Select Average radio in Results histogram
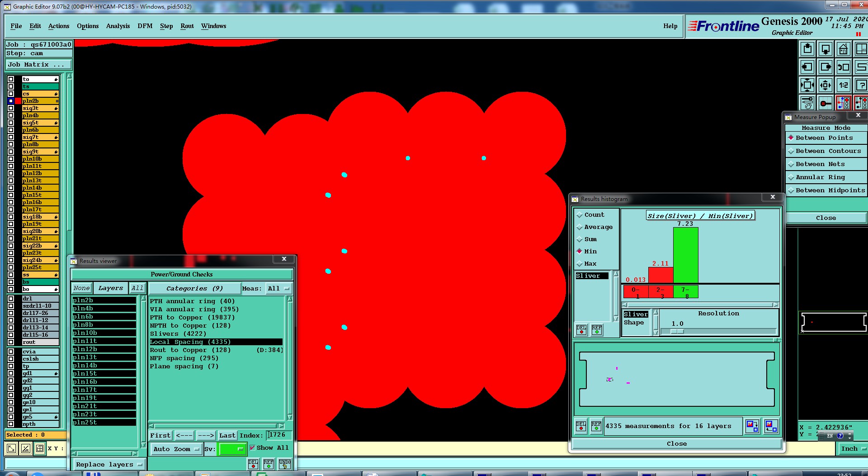The image size is (868, 476). click(x=580, y=227)
